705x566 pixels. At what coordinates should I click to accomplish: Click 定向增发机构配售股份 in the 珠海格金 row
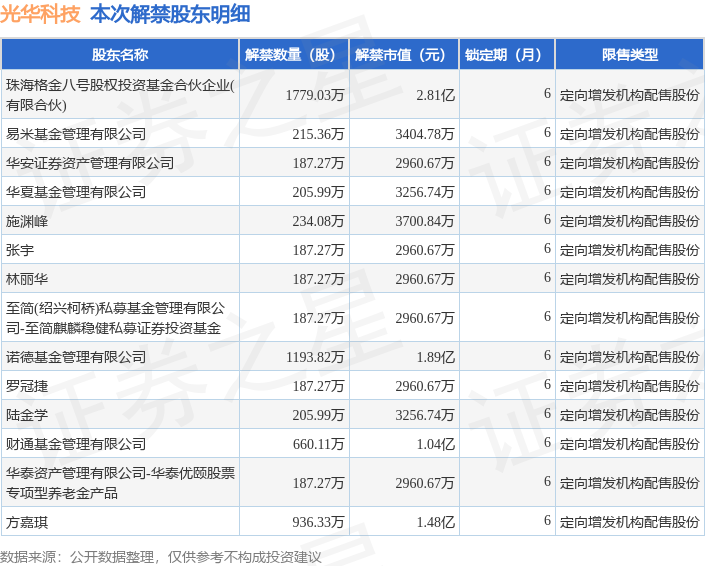[629, 95]
